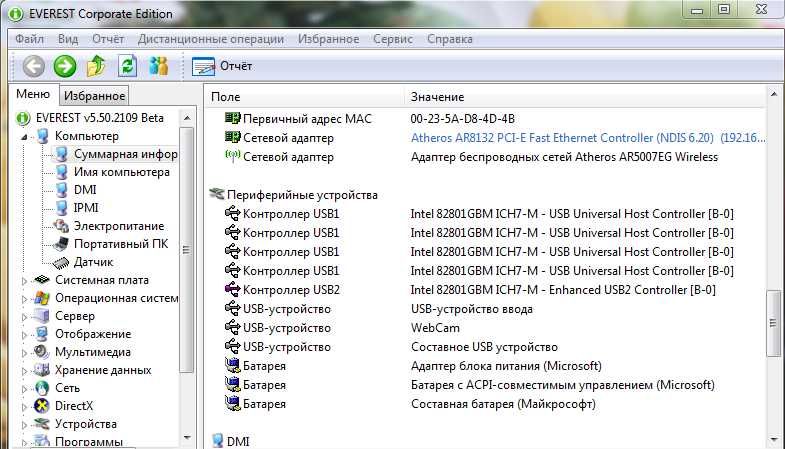Select Периферийные устройства section header

click(x=302, y=195)
